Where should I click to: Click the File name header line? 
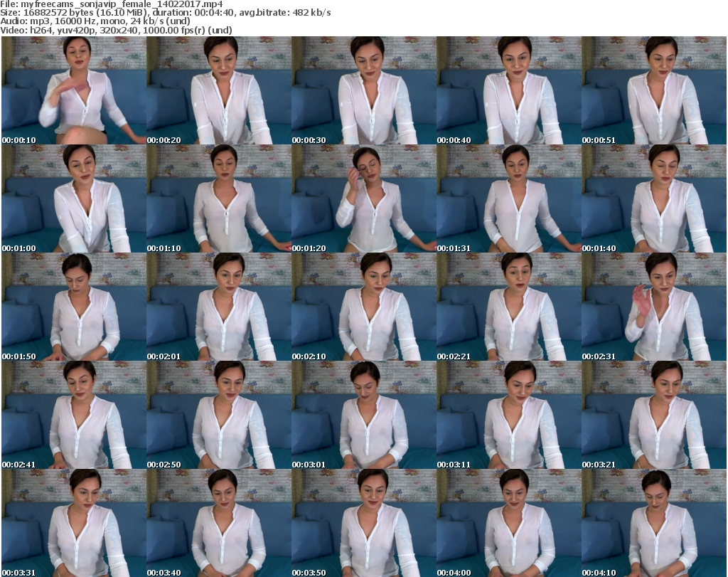point(112,4)
